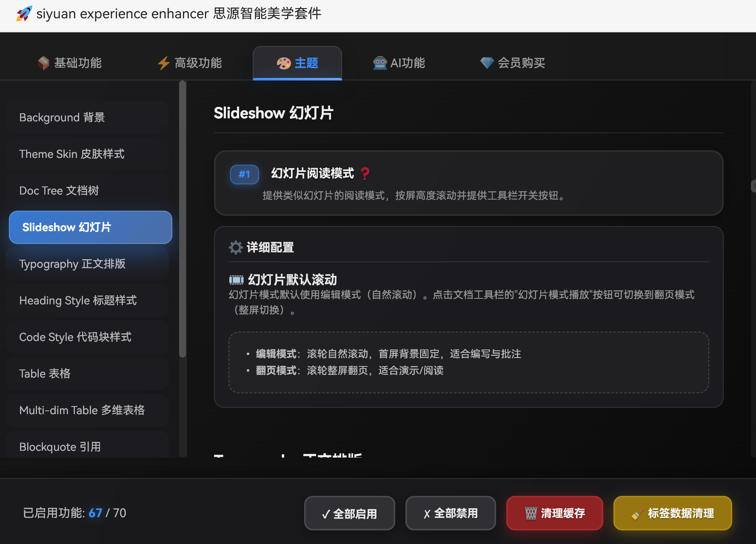Click the palette icon on the 主题 tab
Screen dimensions: 756x544
click(x=284, y=63)
